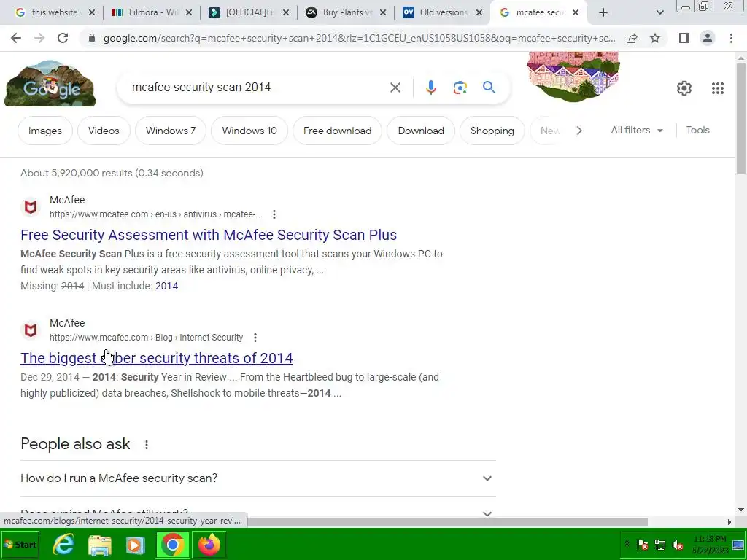Viewport: 747px width, 560px height.
Task: Open options for first McAfee result
Action: coord(274,215)
